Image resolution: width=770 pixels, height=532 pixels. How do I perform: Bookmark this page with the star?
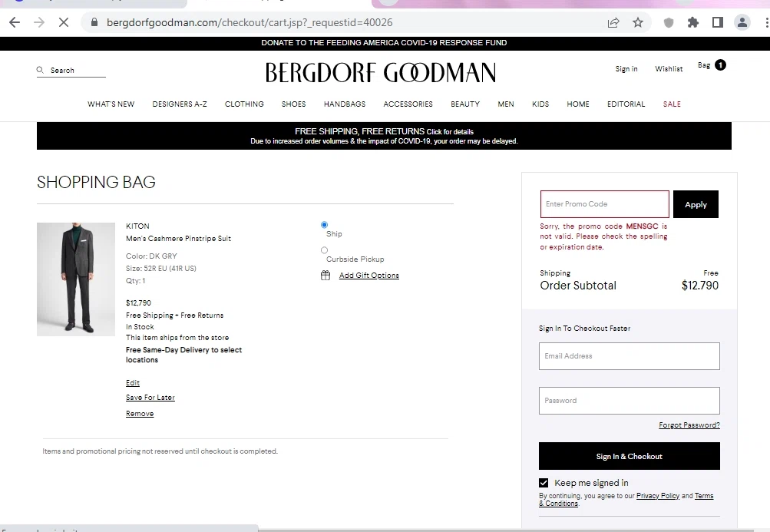click(638, 22)
